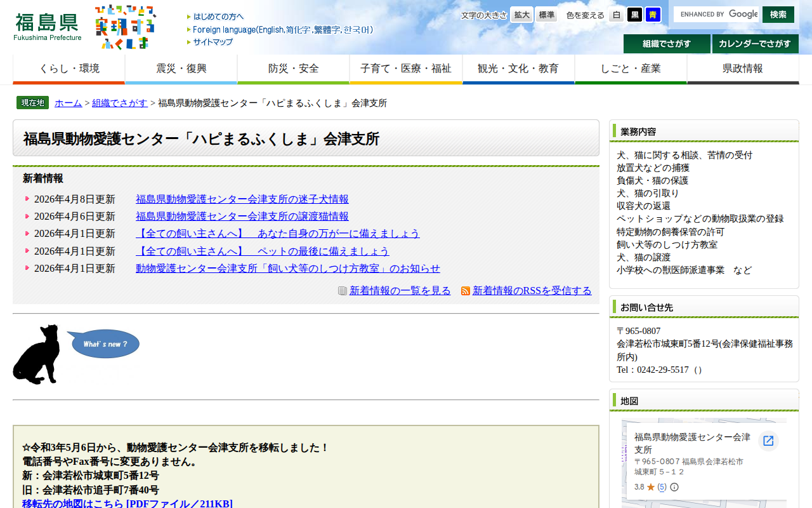812x508 pixels.
Task: Open くらし・環境 menu tab
Action: 69,69
